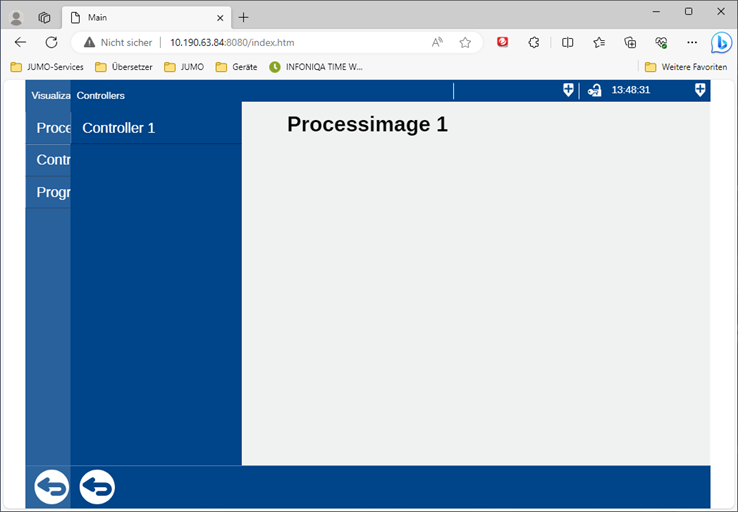Image resolution: width=738 pixels, height=512 pixels.
Task: Add page to favorites with star icon
Action: (x=465, y=43)
